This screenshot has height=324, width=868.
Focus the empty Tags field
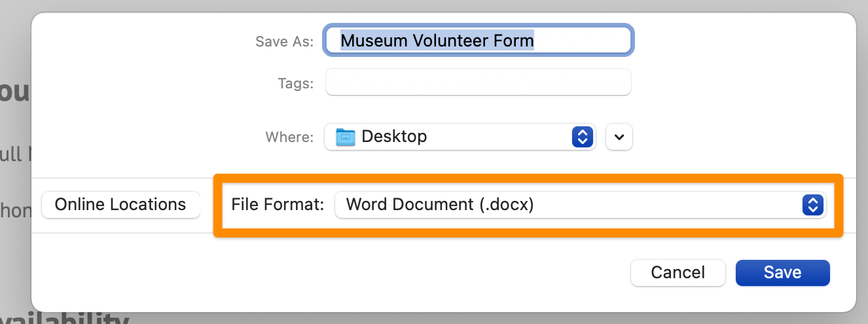(x=478, y=82)
